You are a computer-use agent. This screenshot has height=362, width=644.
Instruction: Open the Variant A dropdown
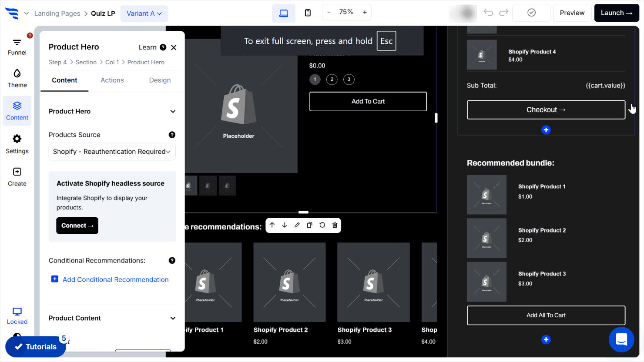(144, 13)
